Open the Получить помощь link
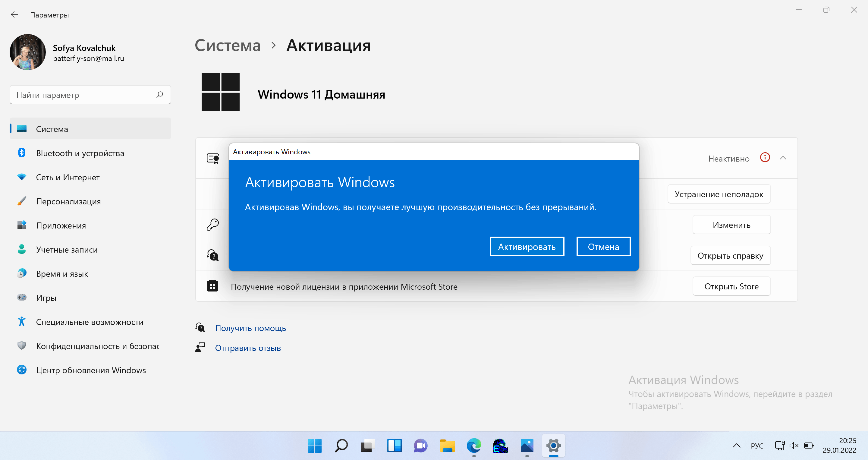868x460 pixels. tap(250, 328)
